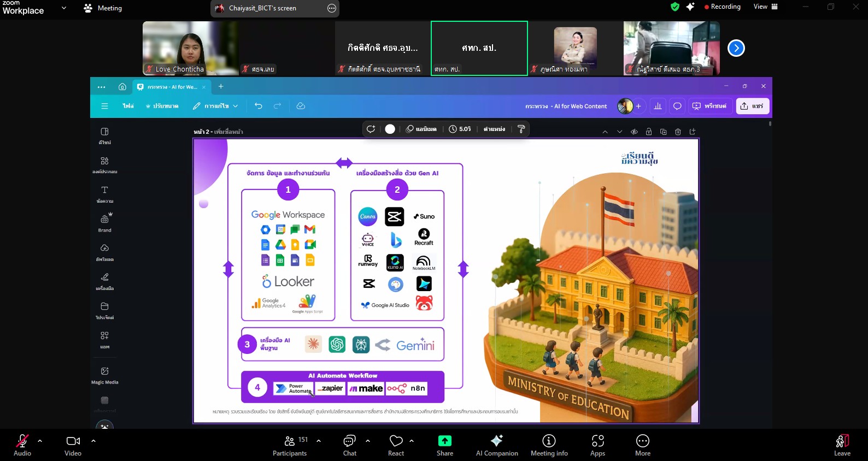Open the Canva comments bubble icon
The width and height of the screenshot is (868, 461).
[677, 106]
